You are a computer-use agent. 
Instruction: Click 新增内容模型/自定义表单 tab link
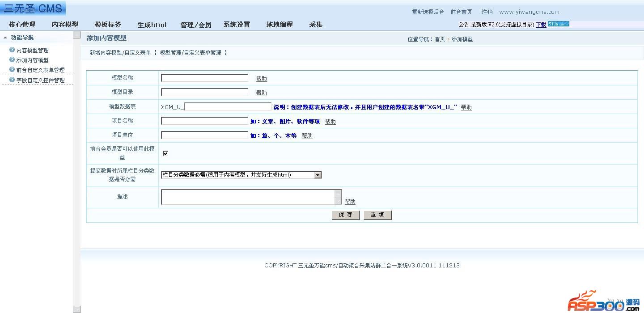(x=120, y=53)
